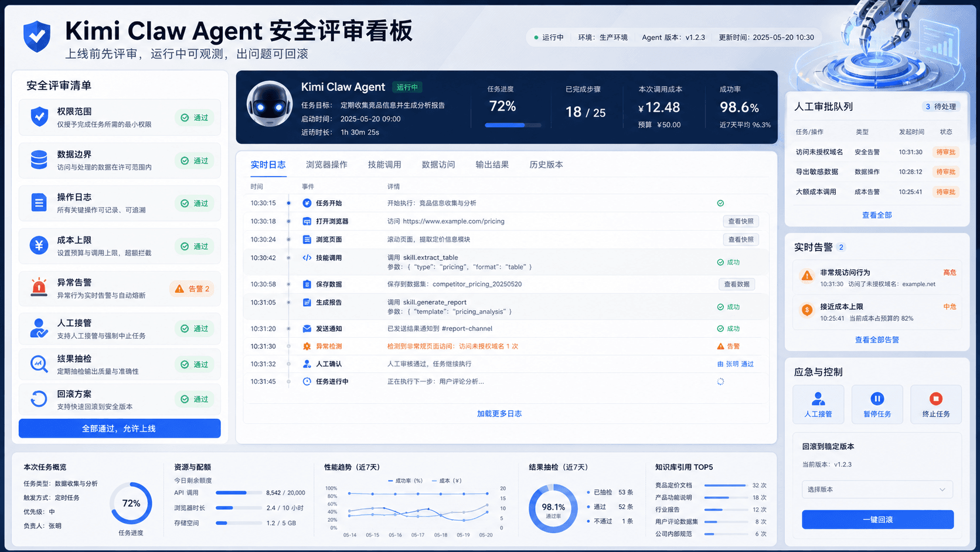Click the orange 异常检测 gear icon

coord(307,346)
